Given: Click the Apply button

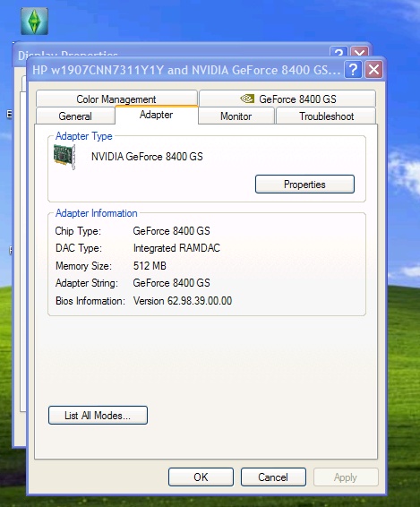Looking at the screenshot, I should tap(346, 477).
